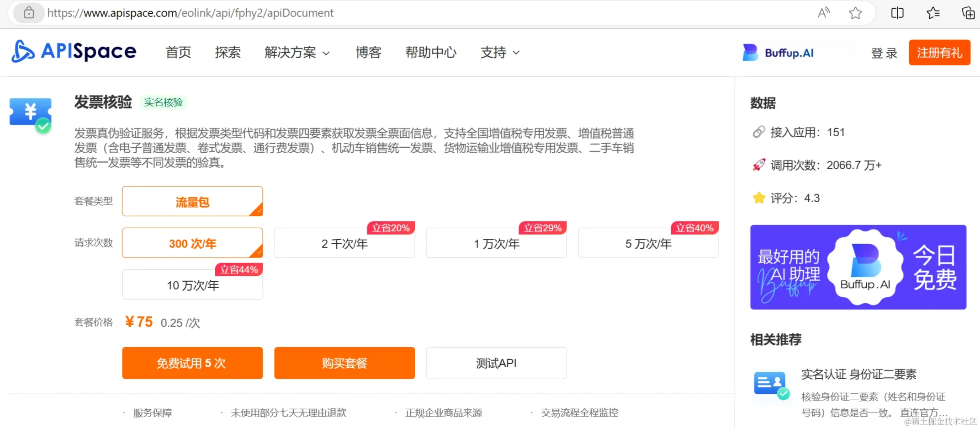Open browser collections icon
Screen dimensions: 980x429
pos(968,13)
